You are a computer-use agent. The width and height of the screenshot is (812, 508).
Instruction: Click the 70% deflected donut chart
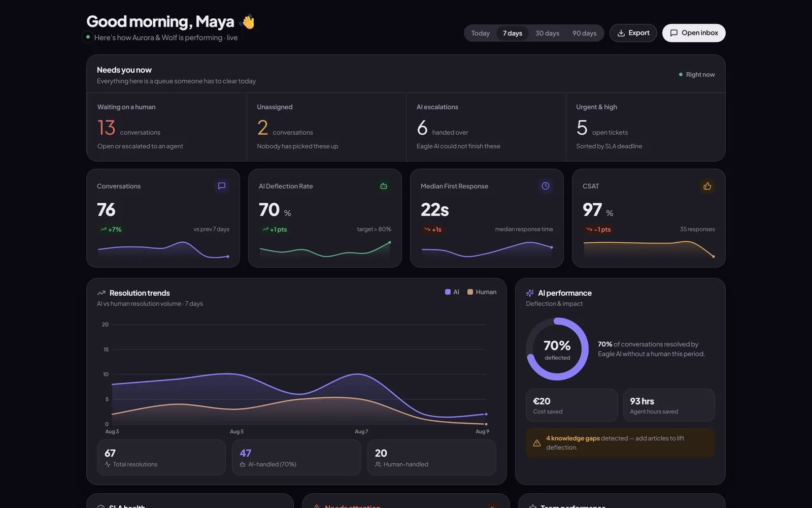pos(557,349)
